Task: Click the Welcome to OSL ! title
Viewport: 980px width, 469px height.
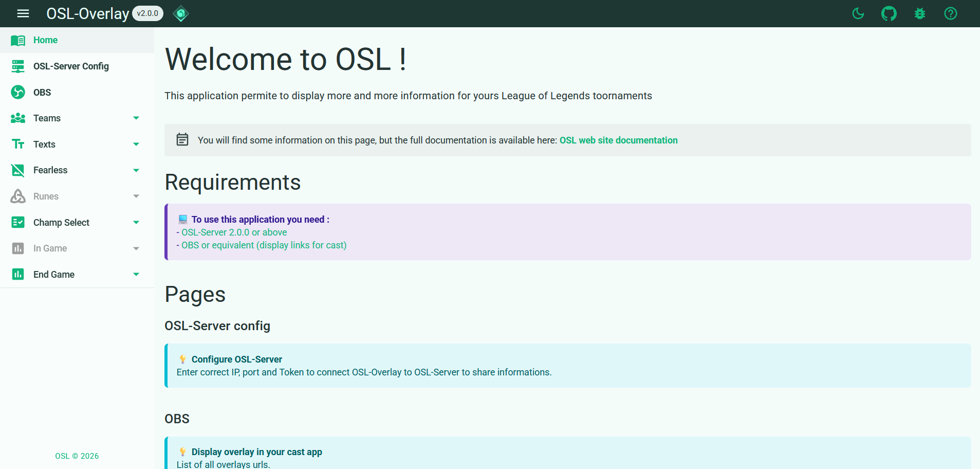Action: click(286, 59)
